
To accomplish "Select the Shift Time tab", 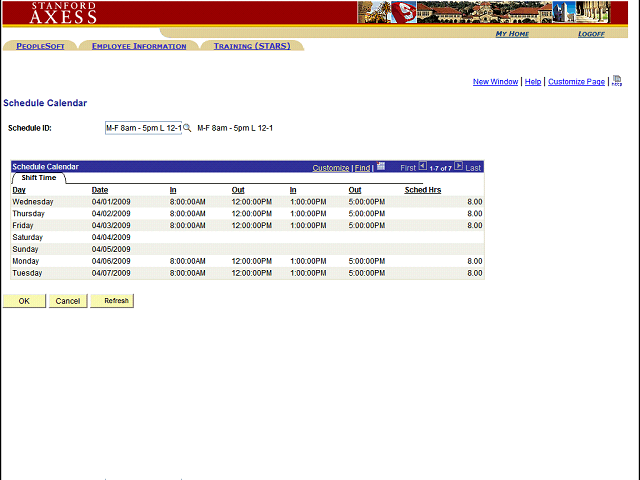I will click(39, 178).
